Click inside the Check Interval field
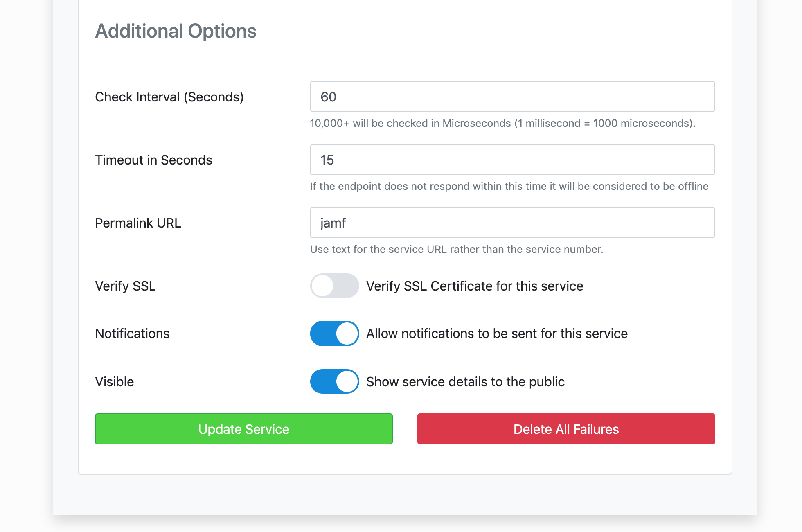802x532 pixels. click(512, 97)
